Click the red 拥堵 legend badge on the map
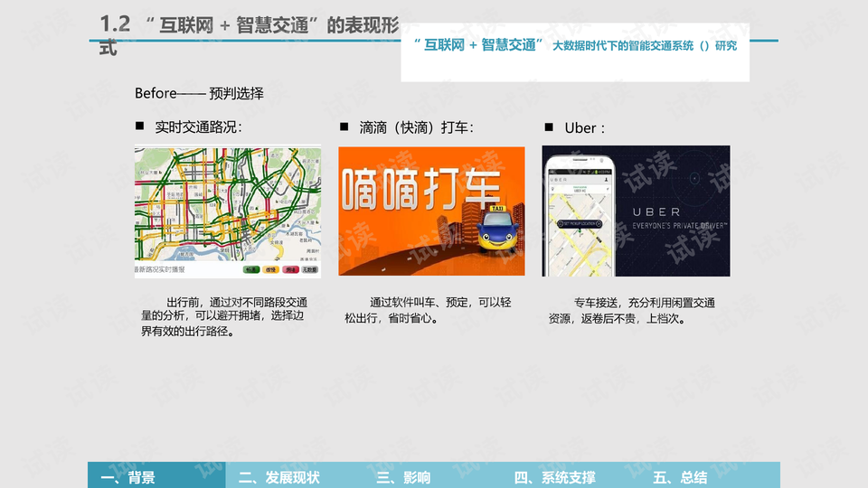This screenshot has height=488, width=868. pos(290,269)
